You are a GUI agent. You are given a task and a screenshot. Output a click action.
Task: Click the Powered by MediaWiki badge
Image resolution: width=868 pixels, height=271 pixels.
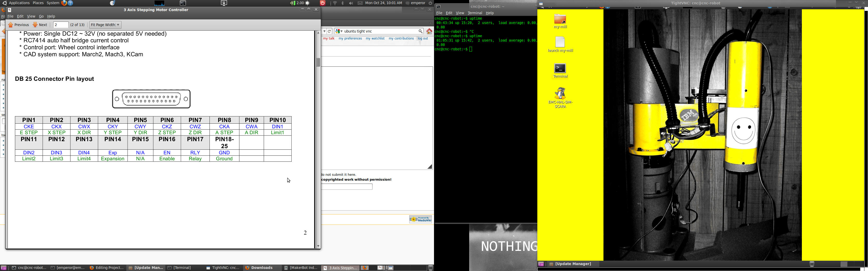421,219
